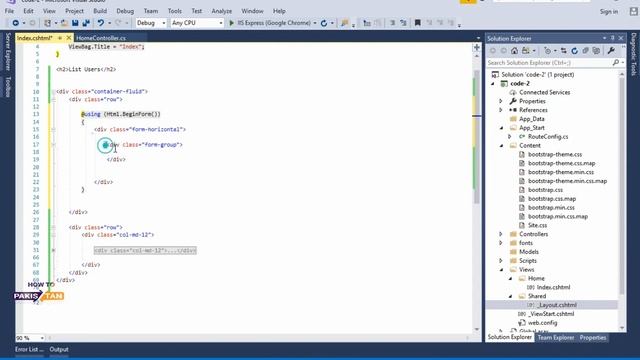The image size is (640, 360).
Task: Expand the Controllers folder
Action: tap(501, 234)
